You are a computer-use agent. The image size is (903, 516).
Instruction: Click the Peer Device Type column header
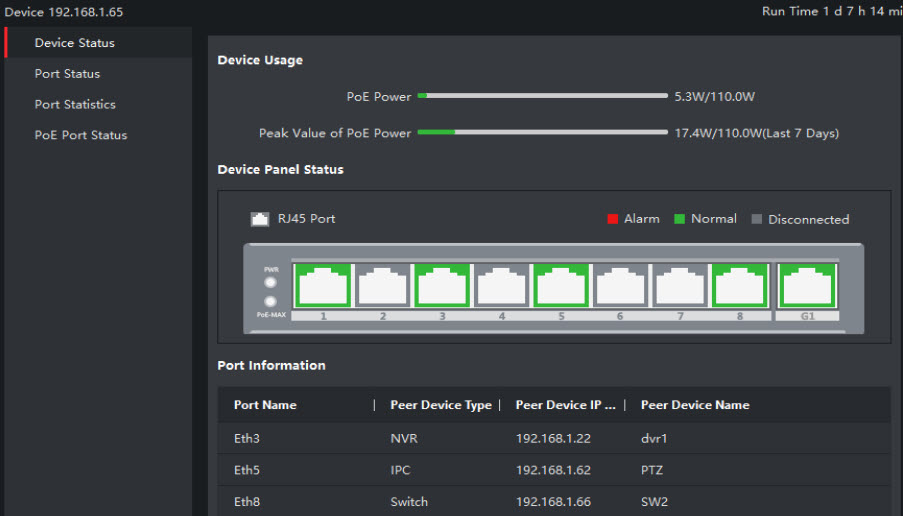coord(441,405)
